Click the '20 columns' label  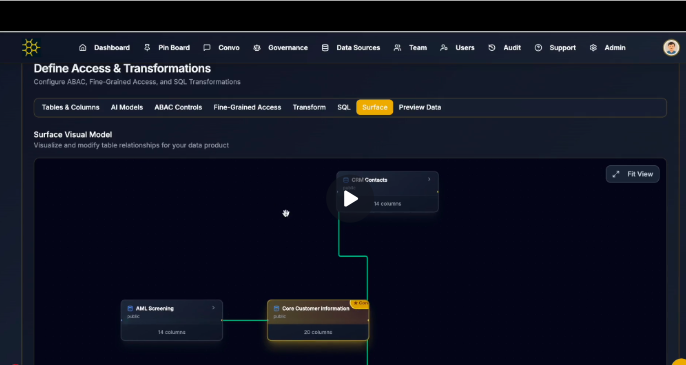pos(318,332)
